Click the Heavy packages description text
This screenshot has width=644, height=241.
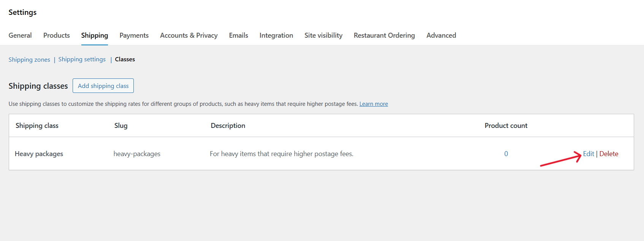(x=282, y=154)
